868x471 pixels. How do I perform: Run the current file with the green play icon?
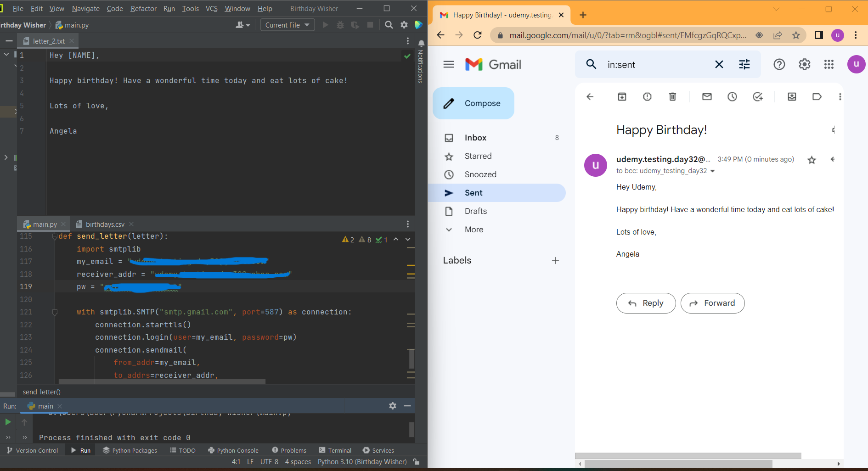point(325,25)
